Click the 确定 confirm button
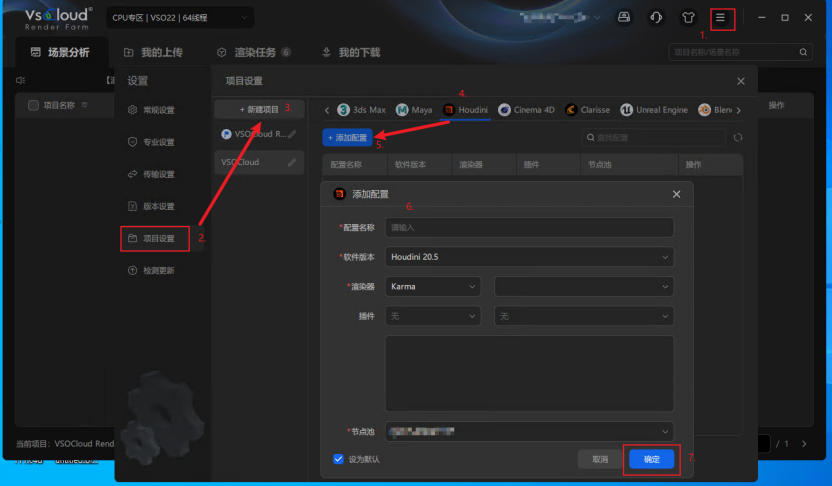 pos(651,459)
